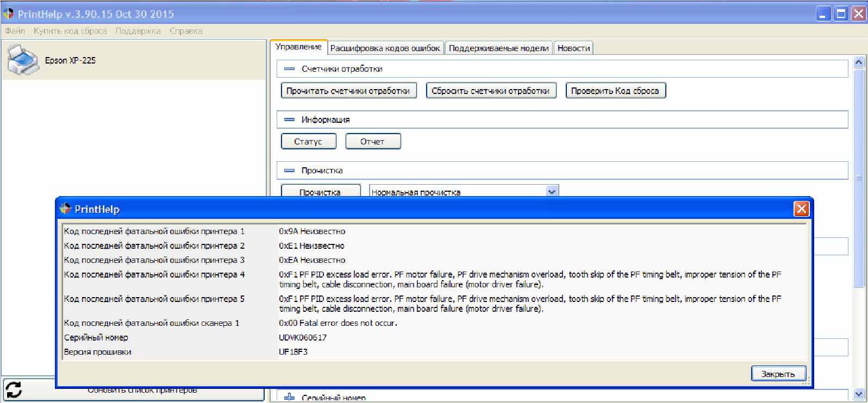Open the Файл menu
The image size is (868, 403).
pyautogui.click(x=15, y=31)
